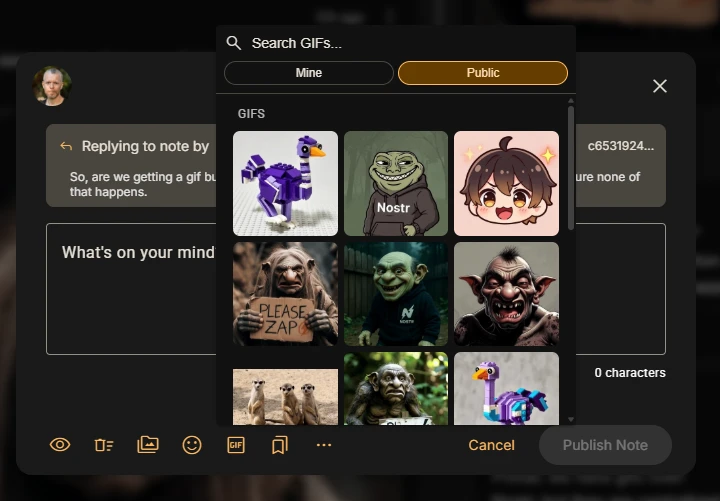Select the Public GIFs tab
Viewport: 720px width, 501px height.
483,73
